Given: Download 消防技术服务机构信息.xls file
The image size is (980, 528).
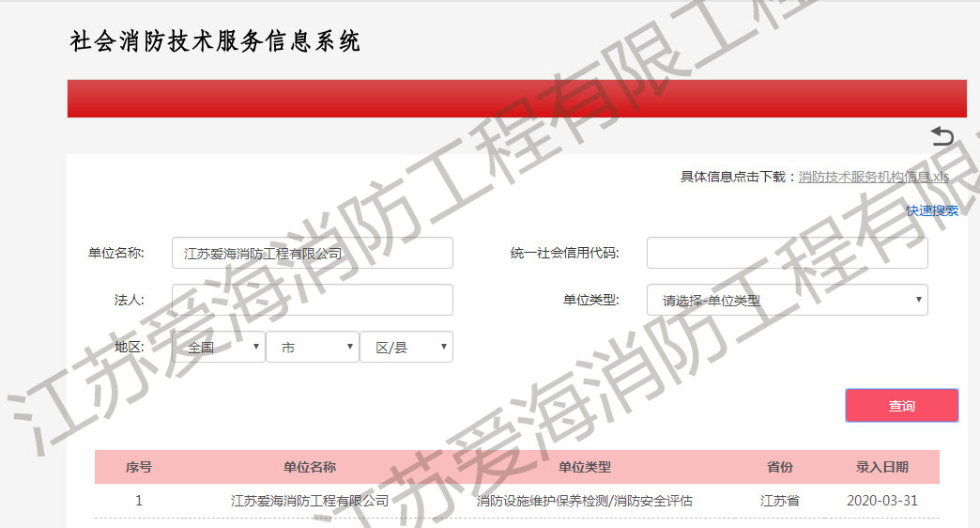Looking at the screenshot, I should coord(874,177).
